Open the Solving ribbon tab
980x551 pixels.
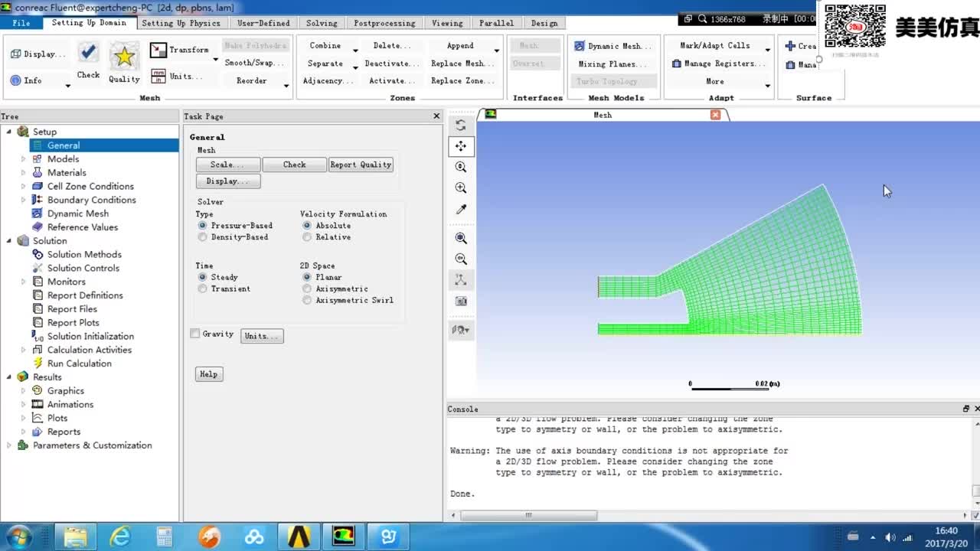322,23
